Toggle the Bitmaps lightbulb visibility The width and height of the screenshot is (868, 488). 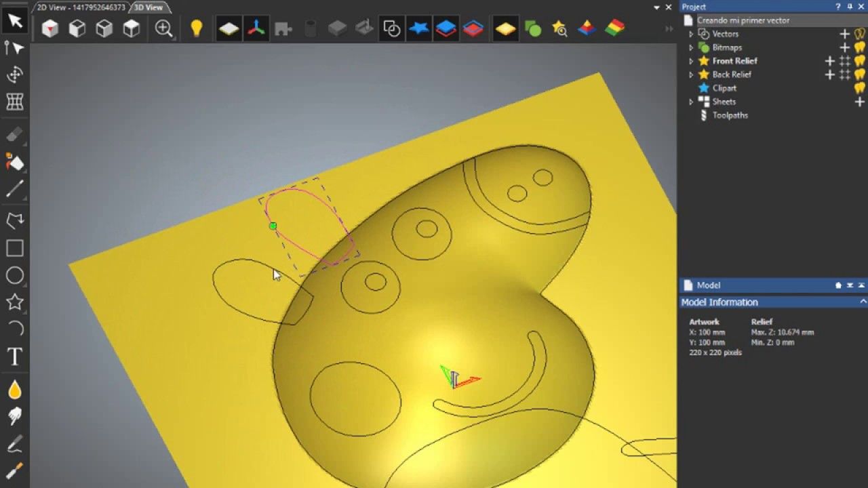860,47
